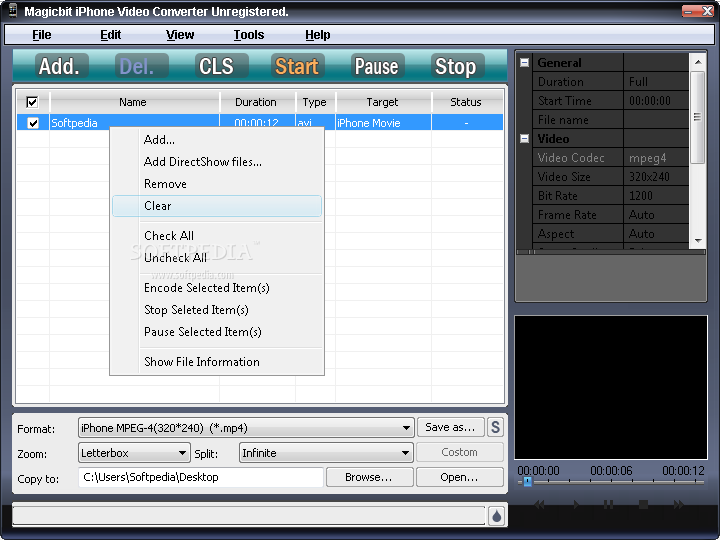Start the conversion with Start button
Viewport: 720px width, 540px height.
(297, 67)
